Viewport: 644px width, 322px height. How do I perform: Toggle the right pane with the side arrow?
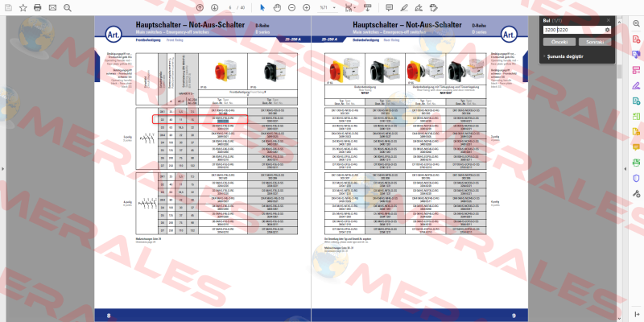click(x=625, y=168)
